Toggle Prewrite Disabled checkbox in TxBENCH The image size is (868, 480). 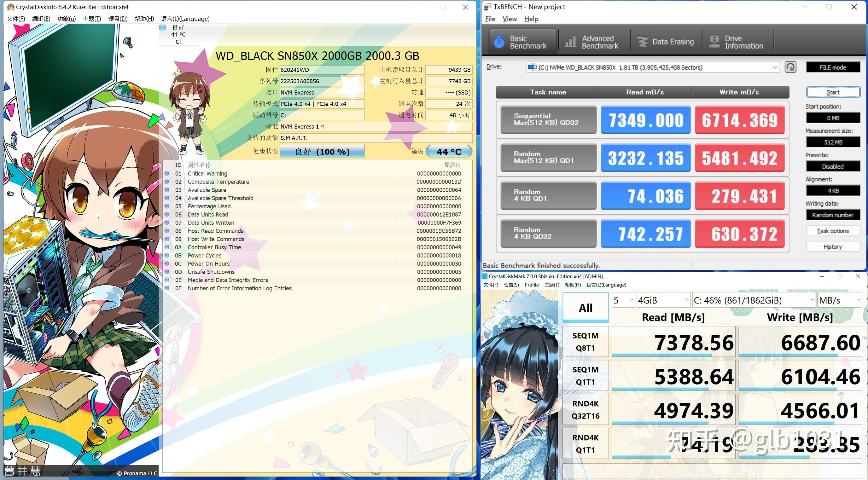831,165
